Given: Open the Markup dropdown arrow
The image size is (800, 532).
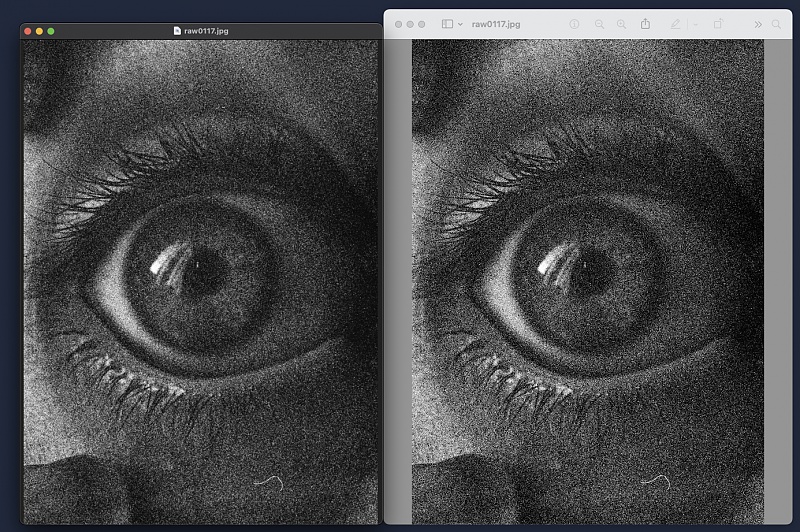Looking at the screenshot, I should tap(695, 24).
